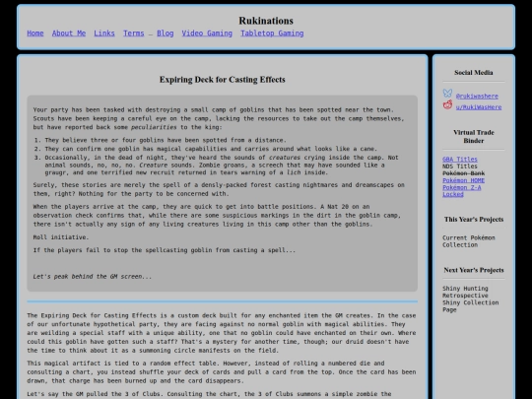
Task: Open the Pokémon HOME link
Action: click(463, 180)
